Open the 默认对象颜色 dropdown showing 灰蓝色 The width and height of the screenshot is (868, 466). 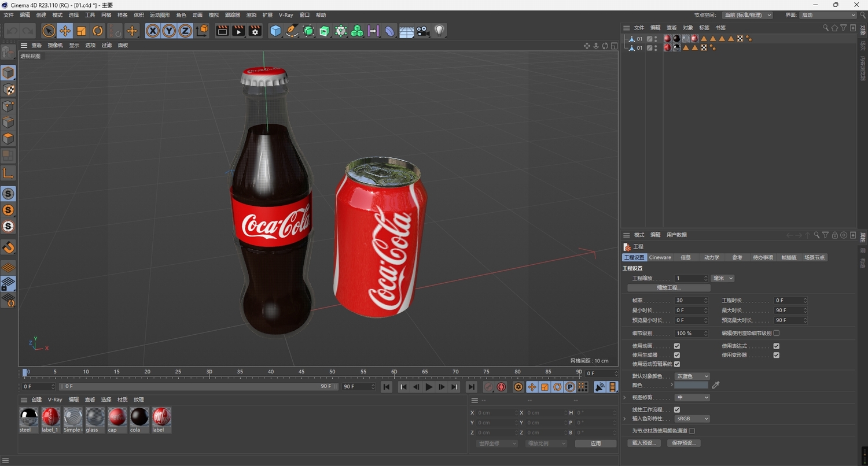[x=692, y=376]
